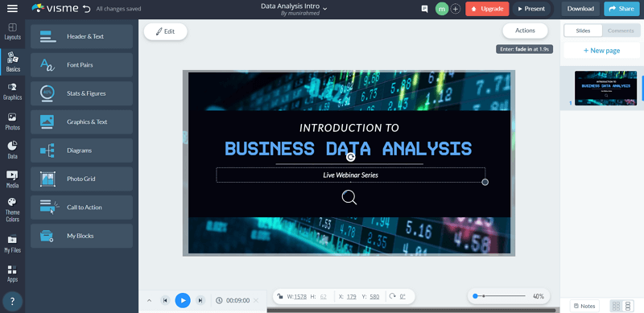Switch to the Comments tab
Image resolution: width=644 pixels, height=313 pixels.
[x=621, y=31]
